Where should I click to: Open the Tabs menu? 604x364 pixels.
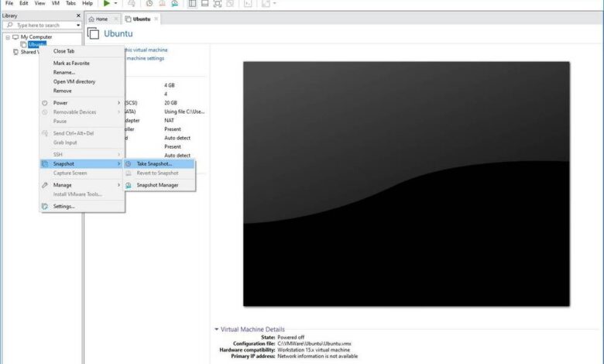(71, 3)
